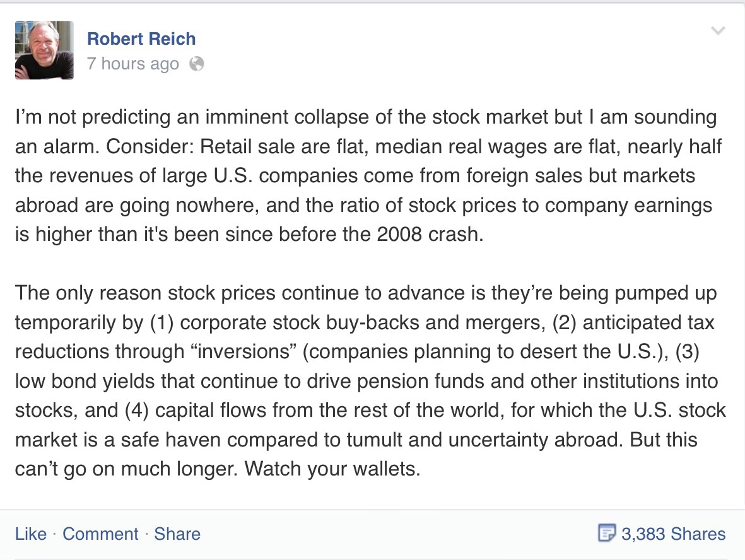Click the word "Consider:" in the post
The height and width of the screenshot is (560, 745).
(150, 147)
